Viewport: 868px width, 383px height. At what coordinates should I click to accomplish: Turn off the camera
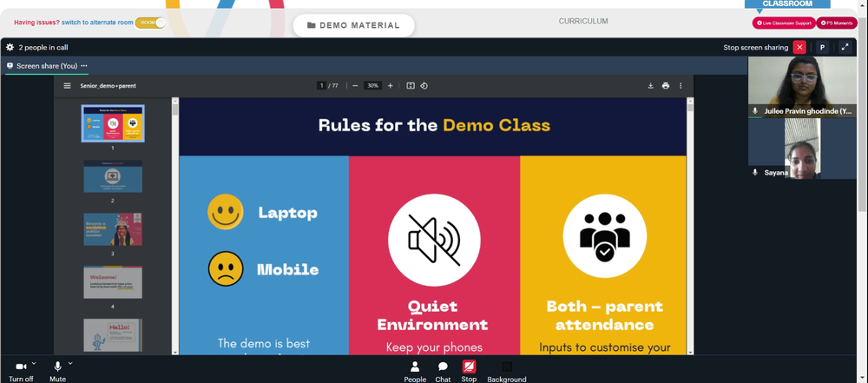21,371
